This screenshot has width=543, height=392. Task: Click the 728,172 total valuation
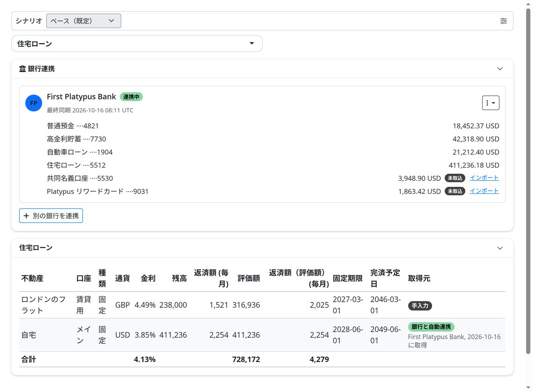[246, 359]
